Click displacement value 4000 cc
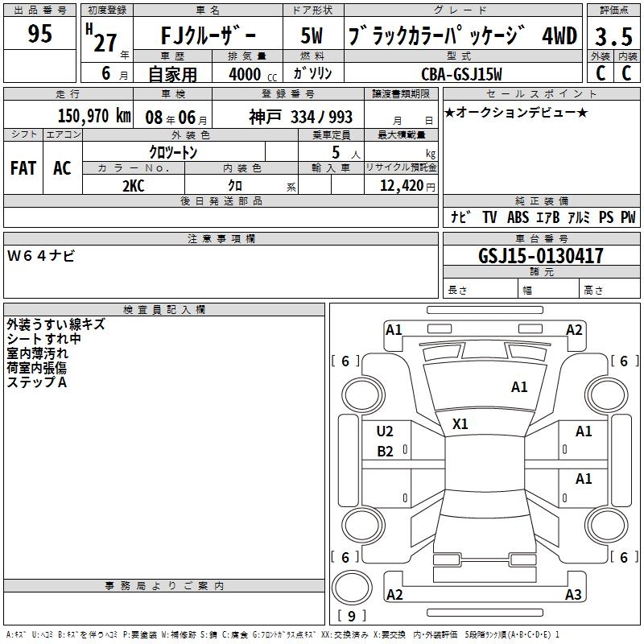 point(253,74)
